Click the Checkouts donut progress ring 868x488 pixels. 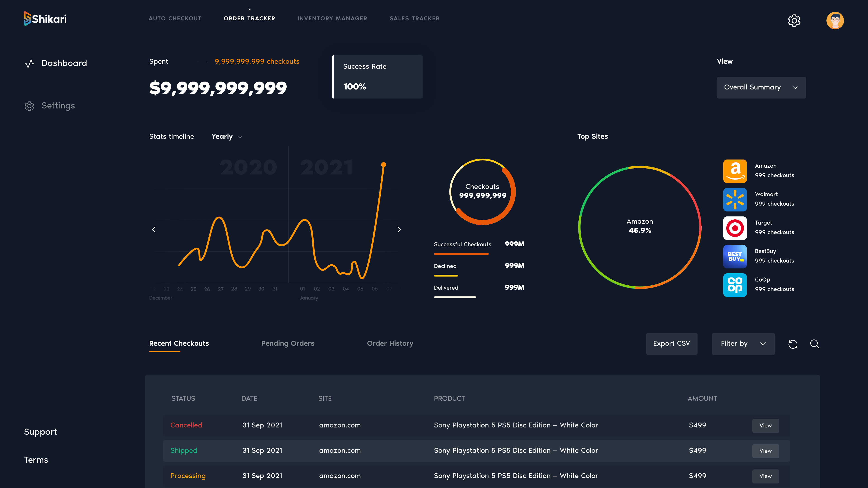click(x=483, y=192)
